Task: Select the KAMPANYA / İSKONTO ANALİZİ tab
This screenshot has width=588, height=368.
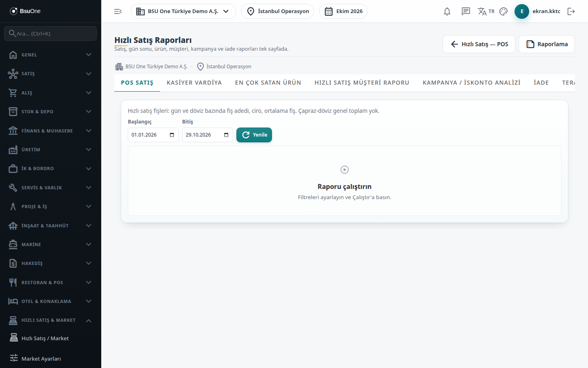Action: (472, 83)
